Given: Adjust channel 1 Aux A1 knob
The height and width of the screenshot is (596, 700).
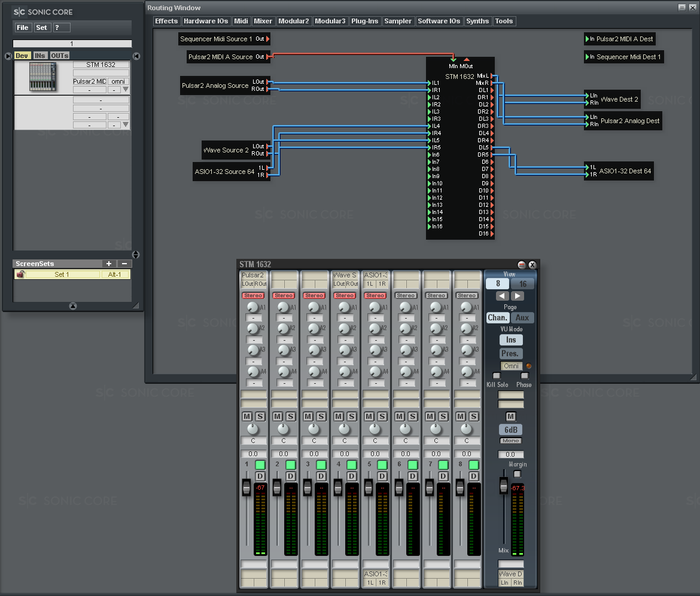Looking at the screenshot, I should tap(252, 307).
